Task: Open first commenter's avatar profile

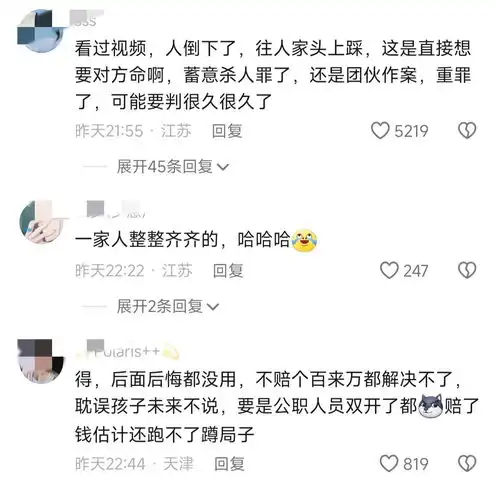Action: 41,31
